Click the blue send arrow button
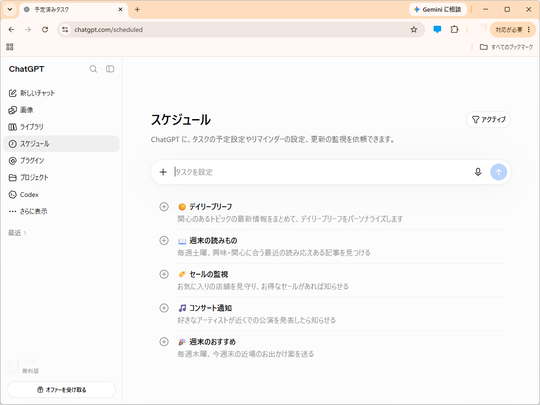The width and height of the screenshot is (540, 405). click(x=498, y=172)
